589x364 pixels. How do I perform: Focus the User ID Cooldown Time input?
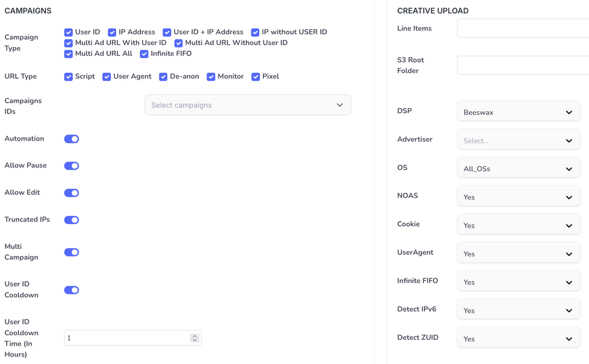pyautogui.click(x=133, y=338)
